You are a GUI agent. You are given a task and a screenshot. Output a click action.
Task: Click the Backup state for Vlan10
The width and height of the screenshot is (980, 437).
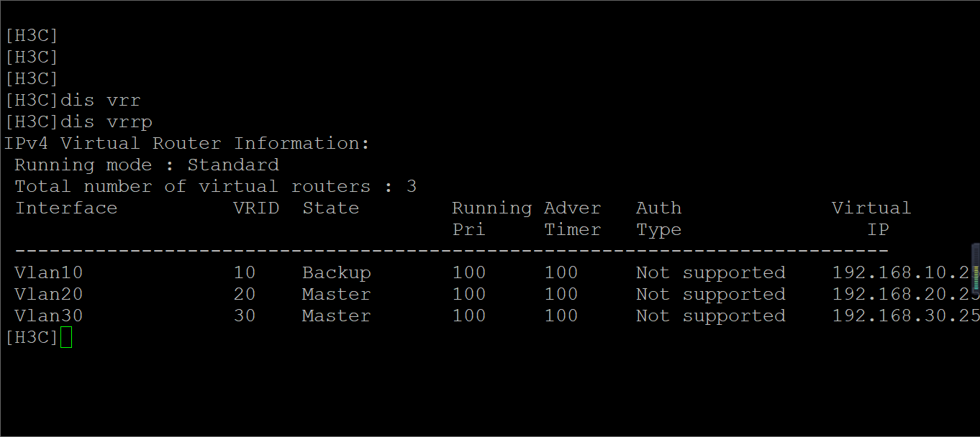[x=336, y=272]
